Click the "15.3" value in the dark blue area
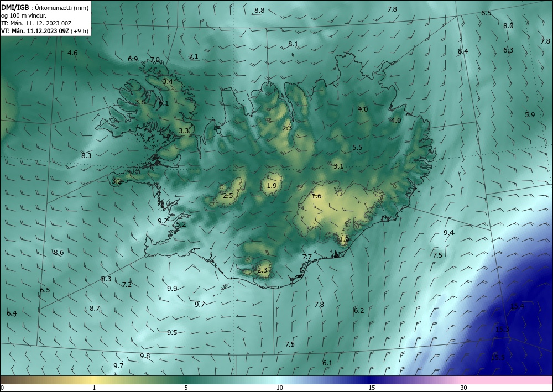This screenshot has width=553, height=392. pos(503,330)
